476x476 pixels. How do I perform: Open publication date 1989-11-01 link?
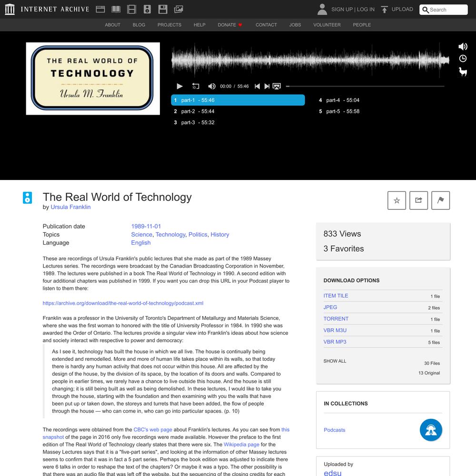tap(146, 227)
